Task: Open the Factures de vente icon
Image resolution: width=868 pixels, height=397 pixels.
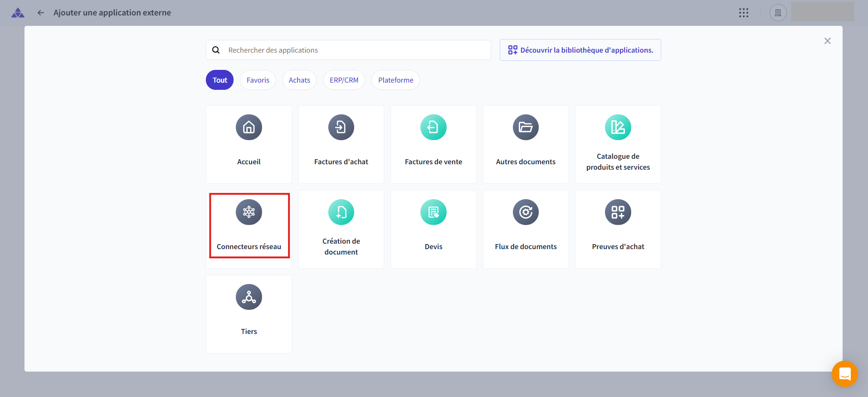Action: pyautogui.click(x=433, y=127)
